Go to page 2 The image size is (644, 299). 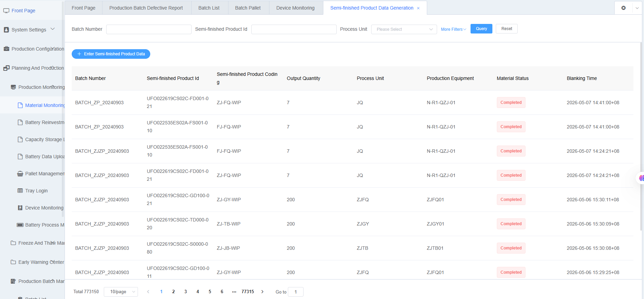173,291
